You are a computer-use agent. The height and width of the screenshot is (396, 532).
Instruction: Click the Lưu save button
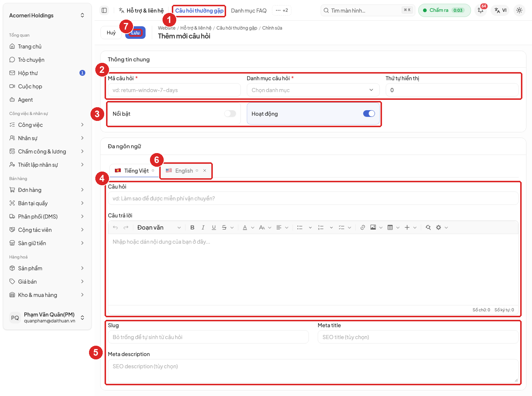click(136, 33)
